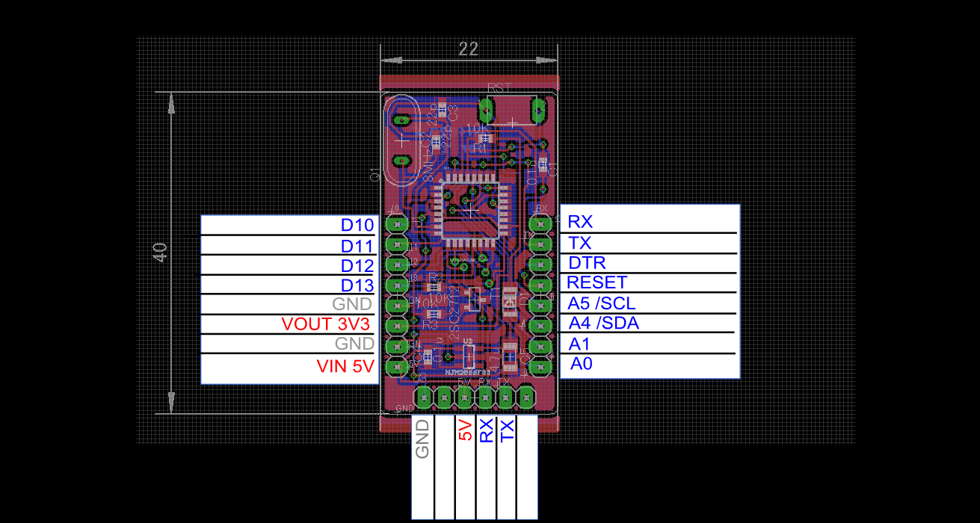Click the D10 pad on the left header

point(396,223)
